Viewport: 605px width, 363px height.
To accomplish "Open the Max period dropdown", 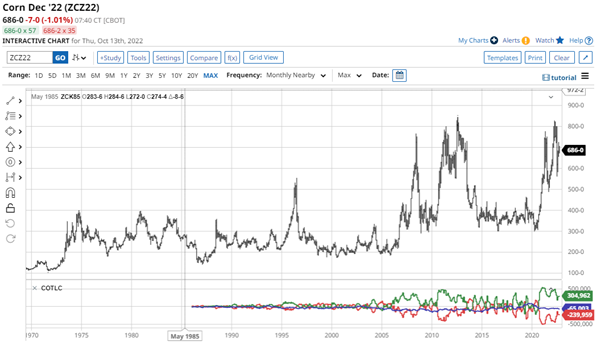I will click(350, 75).
